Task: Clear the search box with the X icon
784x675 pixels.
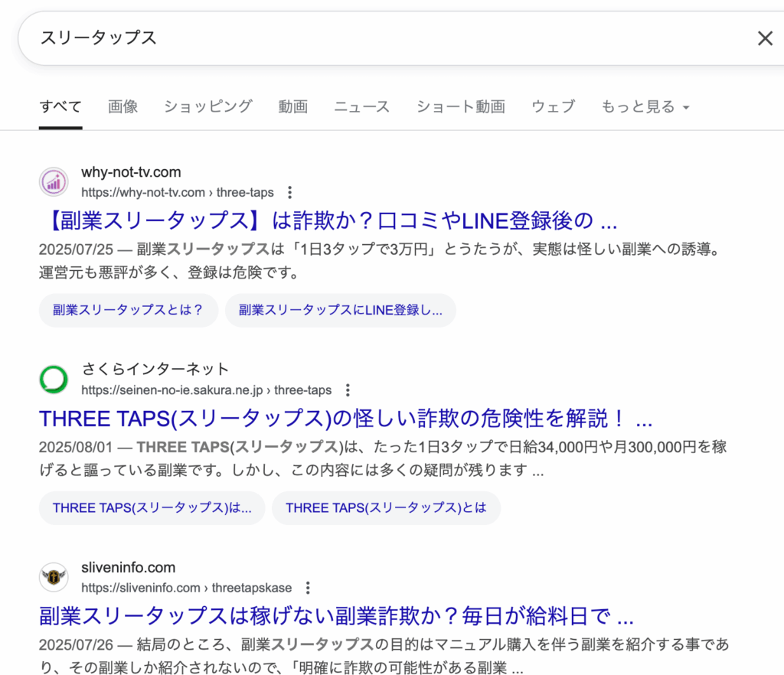Action: point(765,38)
